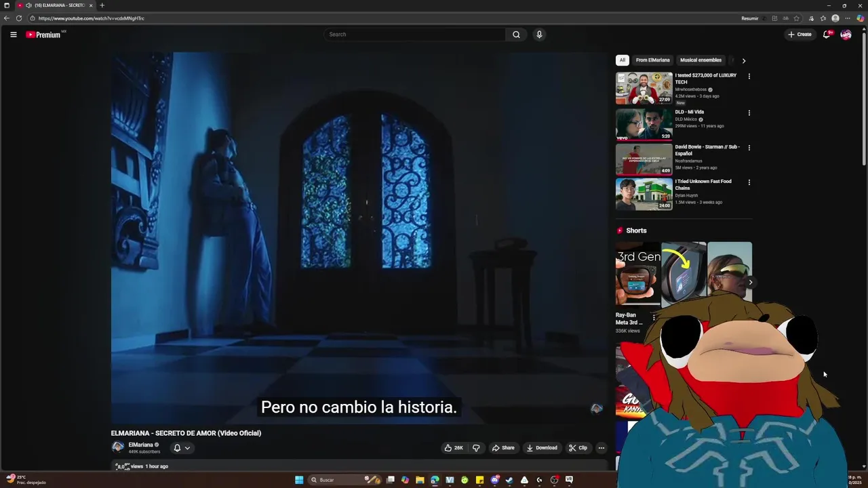Open the Create button
Image resolution: width=868 pixels, height=488 pixels.
(x=800, y=35)
